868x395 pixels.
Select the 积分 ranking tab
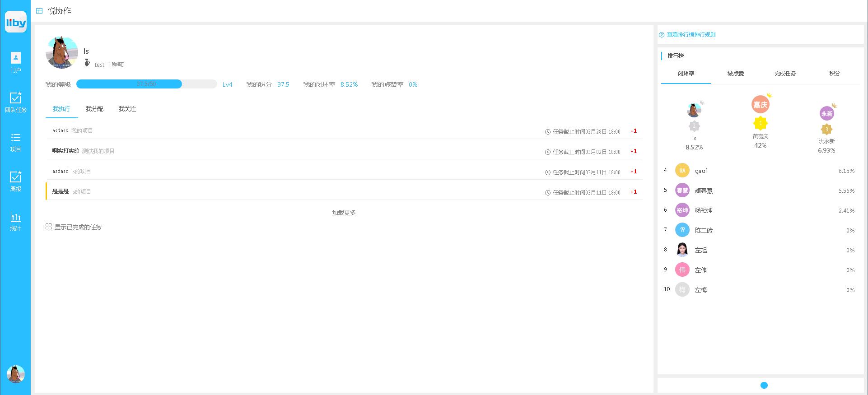click(x=834, y=73)
